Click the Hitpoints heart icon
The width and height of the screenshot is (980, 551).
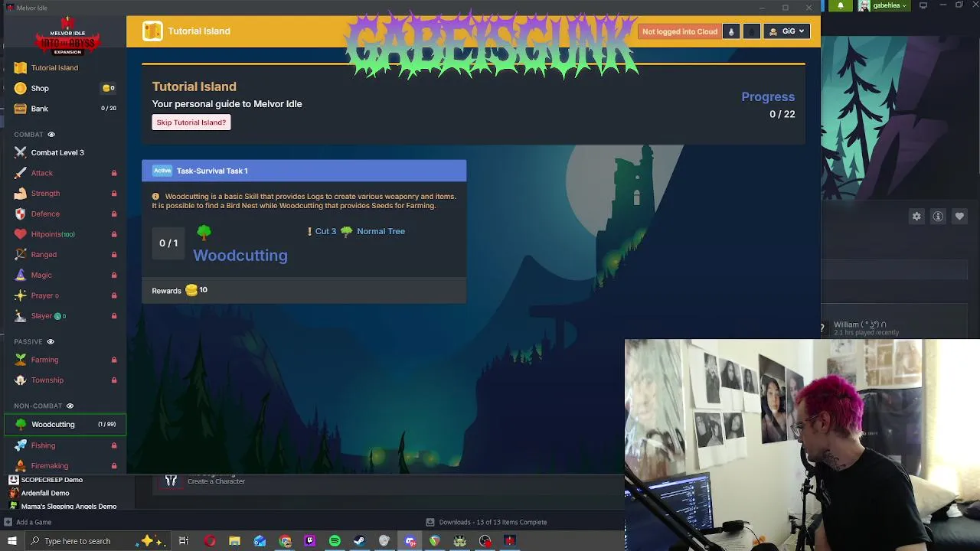[x=21, y=234]
